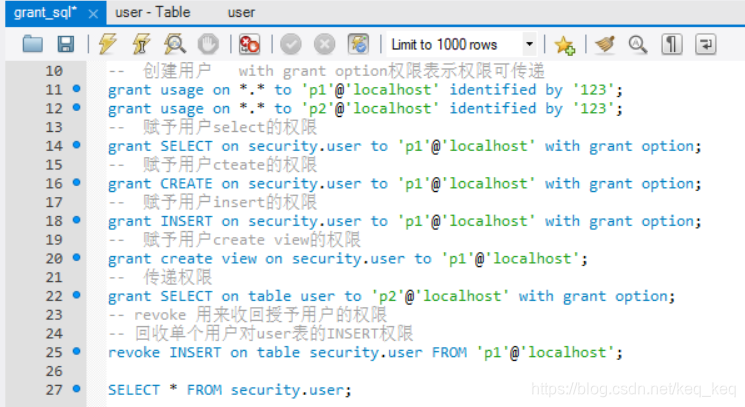Select the statement marker dot on line 14
This screenshot has width=745, height=407.
coord(76,145)
